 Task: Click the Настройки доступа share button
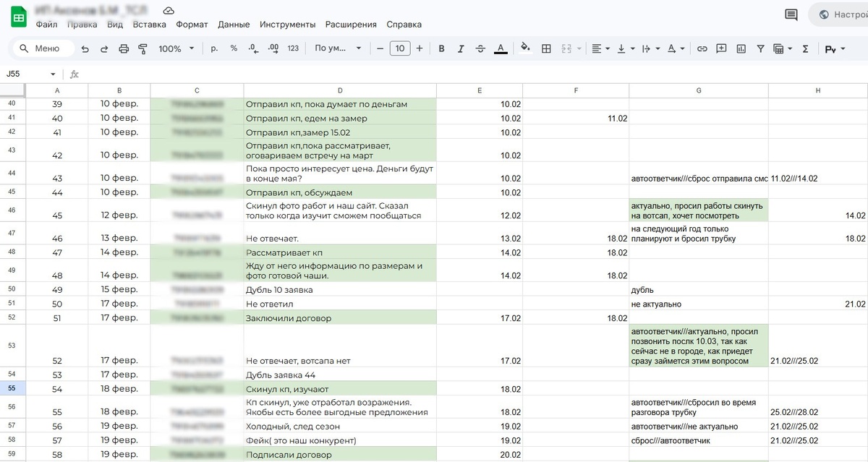pos(839,14)
